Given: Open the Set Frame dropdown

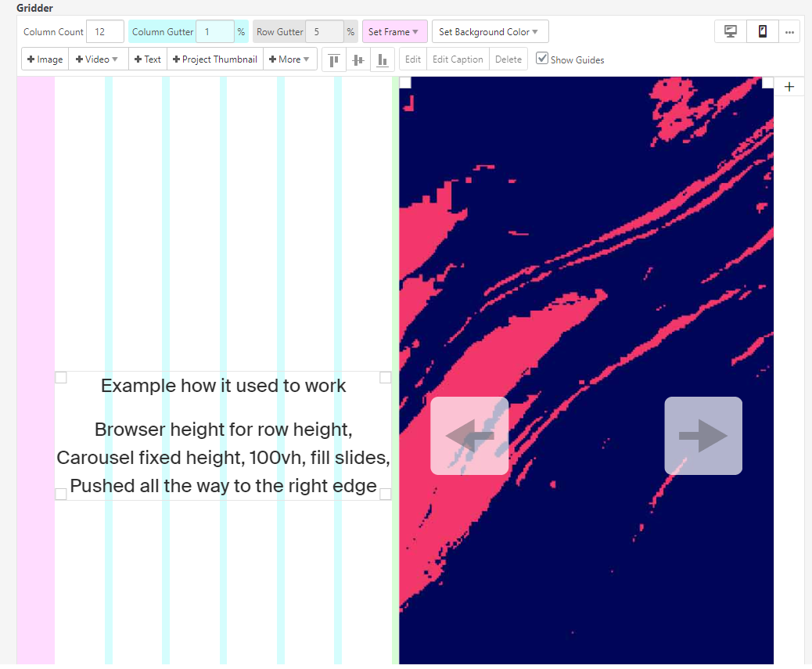Looking at the screenshot, I should pos(394,32).
